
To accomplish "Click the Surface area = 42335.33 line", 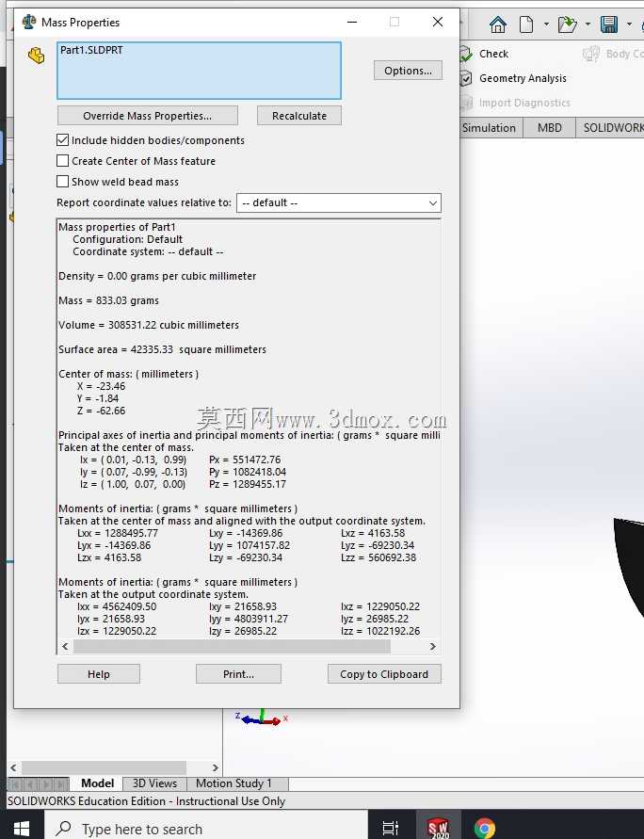I will point(162,349).
